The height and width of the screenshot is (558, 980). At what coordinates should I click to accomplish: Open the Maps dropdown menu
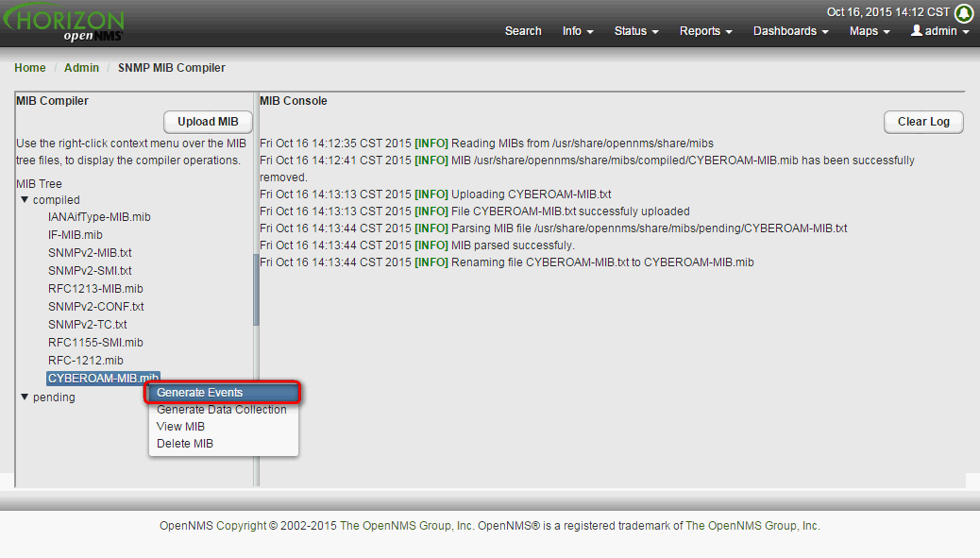click(x=870, y=31)
